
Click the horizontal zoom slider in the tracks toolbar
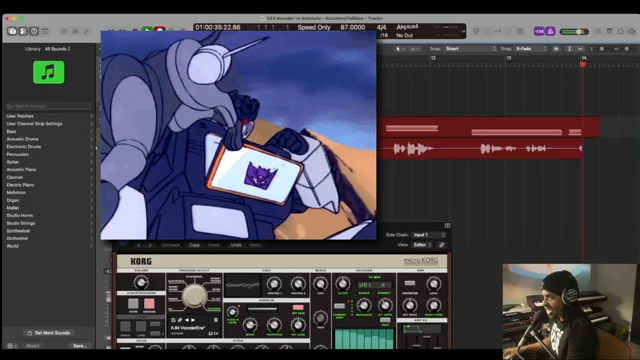[x=627, y=49]
